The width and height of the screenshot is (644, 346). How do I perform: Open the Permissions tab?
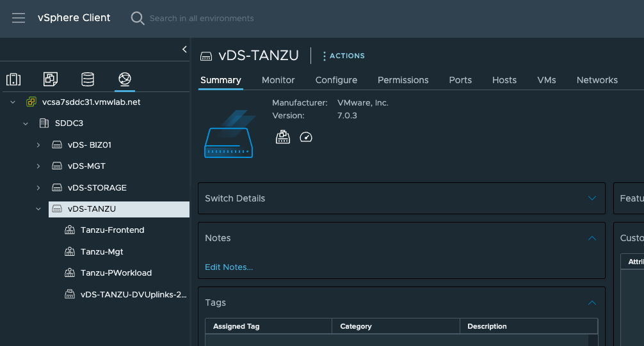(403, 80)
